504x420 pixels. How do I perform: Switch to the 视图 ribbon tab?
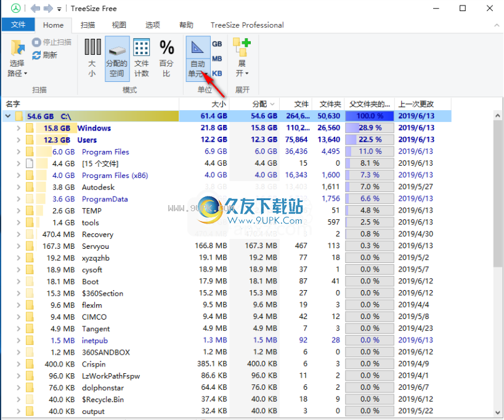(x=119, y=25)
